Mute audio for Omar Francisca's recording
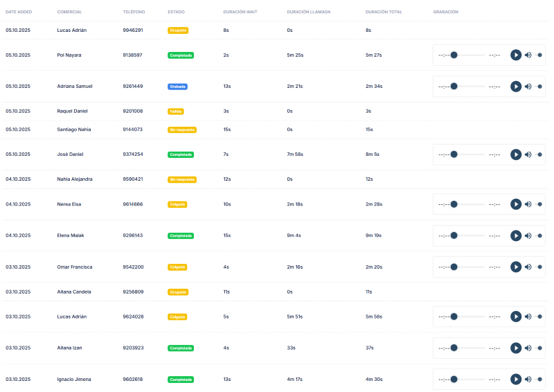This screenshot has width=554, height=392. click(528, 267)
